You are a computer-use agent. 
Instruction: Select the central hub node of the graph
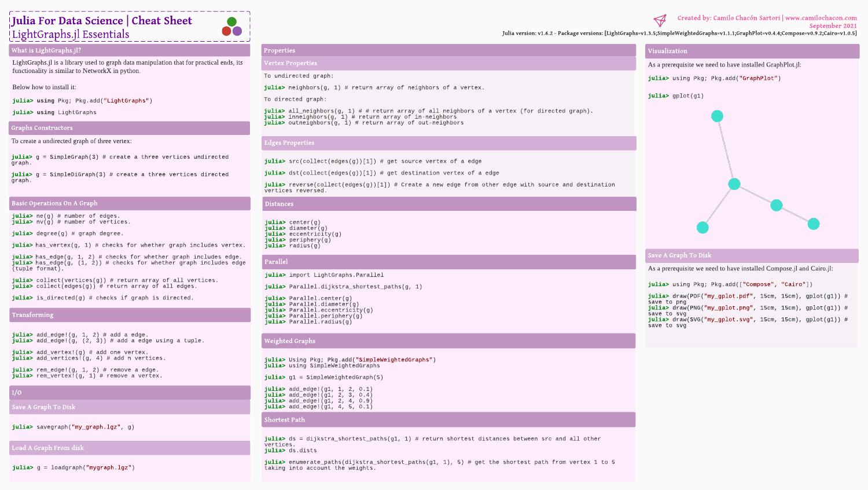[x=734, y=184]
